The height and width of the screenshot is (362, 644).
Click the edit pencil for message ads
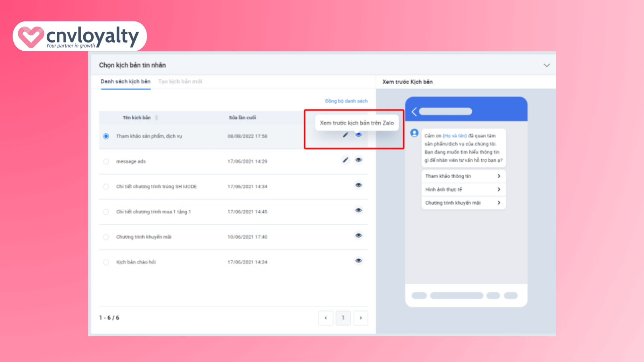(x=345, y=160)
